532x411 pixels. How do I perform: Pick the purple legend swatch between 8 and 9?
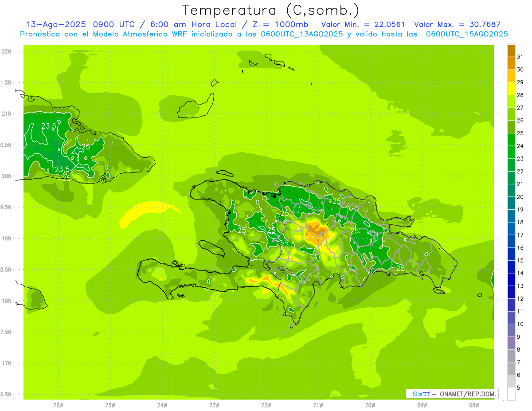coord(511,343)
